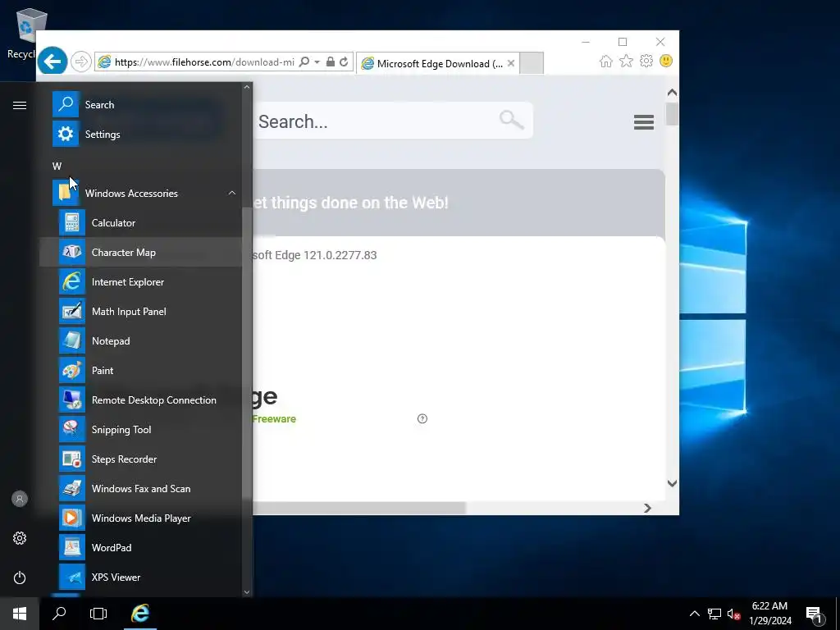The height and width of the screenshot is (630, 840).
Task: Launch Windows Media Player
Action: (x=140, y=518)
